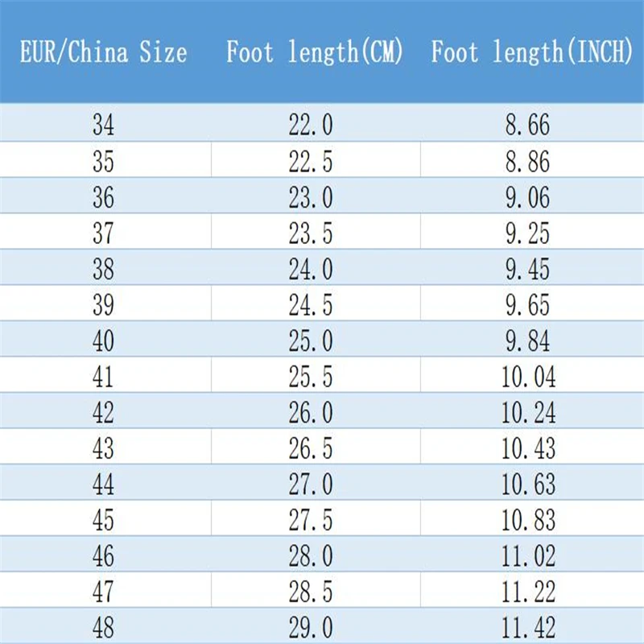Screen dimensions: 644x644
Task: Click the 10.83 inch value
Action: (x=529, y=520)
